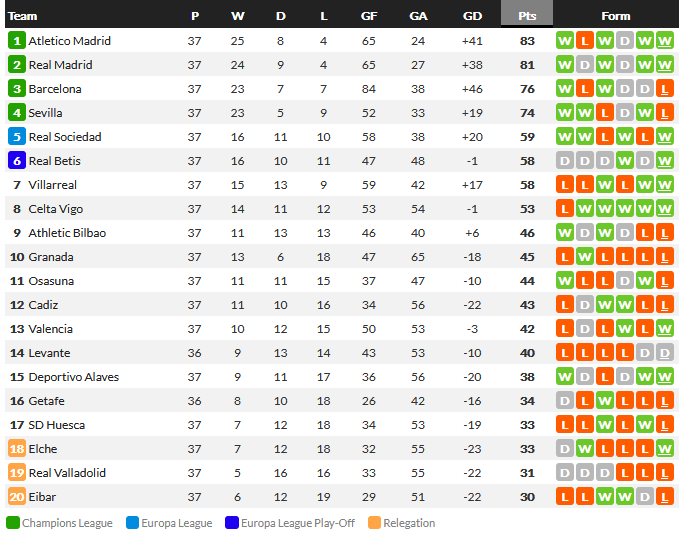
Task: Open the Villarreal team link
Action: 53,185
